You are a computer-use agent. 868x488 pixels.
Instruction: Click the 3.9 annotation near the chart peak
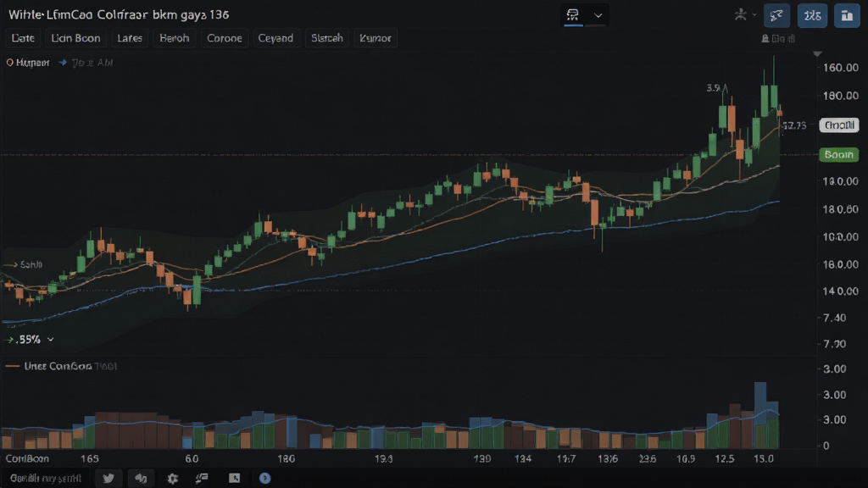pyautogui.click(x=714, y=87)
